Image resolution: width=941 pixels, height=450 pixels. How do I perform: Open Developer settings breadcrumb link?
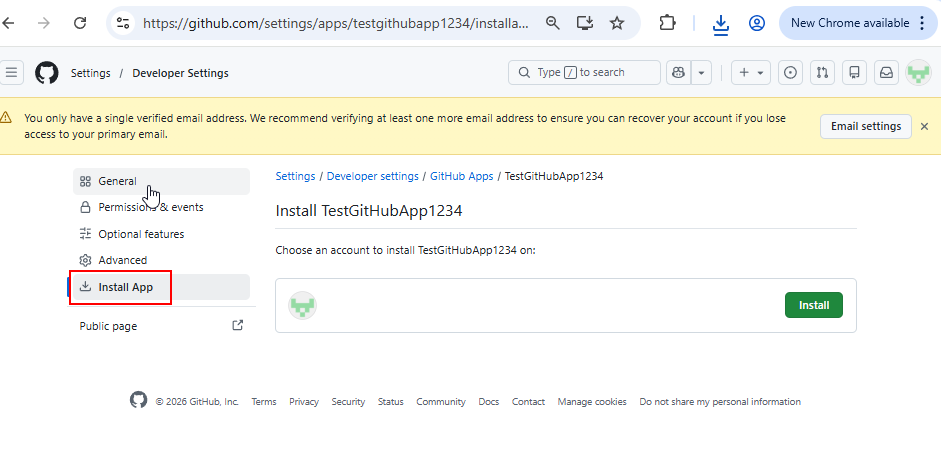click(373, 176)
